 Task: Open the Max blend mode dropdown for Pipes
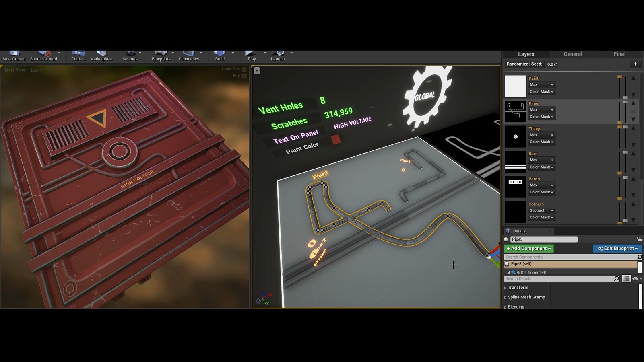[541, 110]
